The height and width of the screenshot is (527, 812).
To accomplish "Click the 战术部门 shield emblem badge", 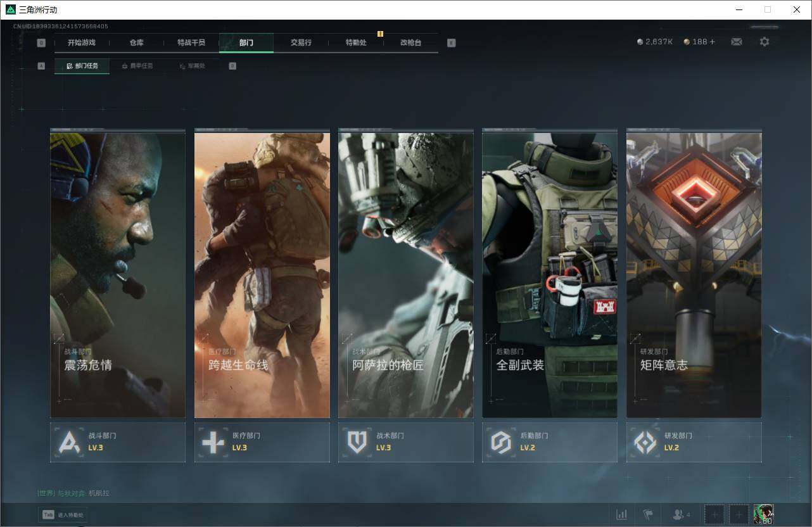I will pos(357,442).
